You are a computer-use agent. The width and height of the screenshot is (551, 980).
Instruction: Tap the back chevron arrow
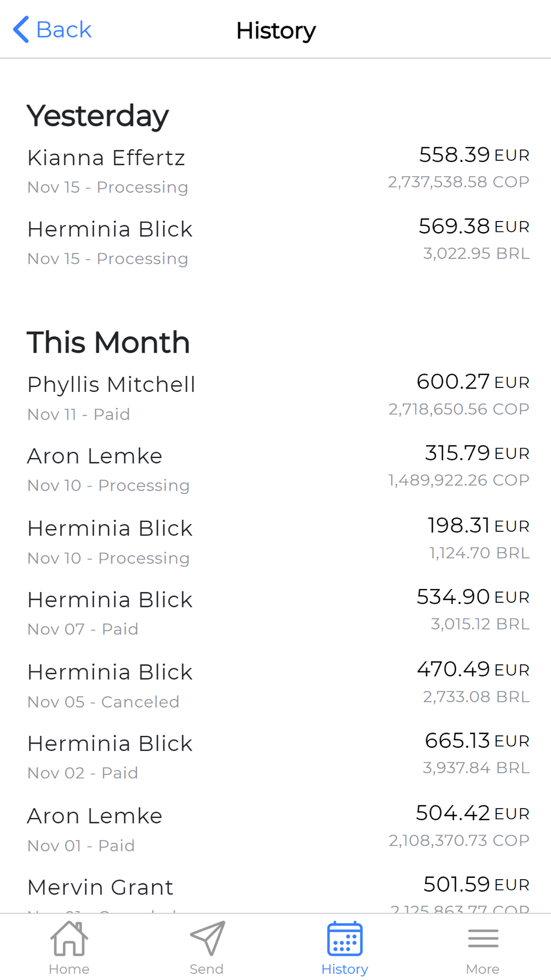pos(21,30)
